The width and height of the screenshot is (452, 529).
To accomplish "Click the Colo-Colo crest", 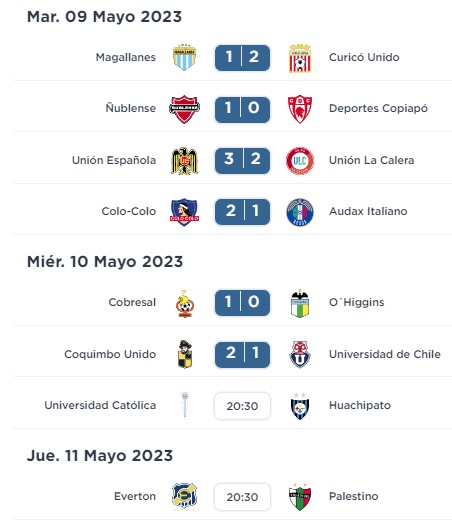I will (184, 212).
